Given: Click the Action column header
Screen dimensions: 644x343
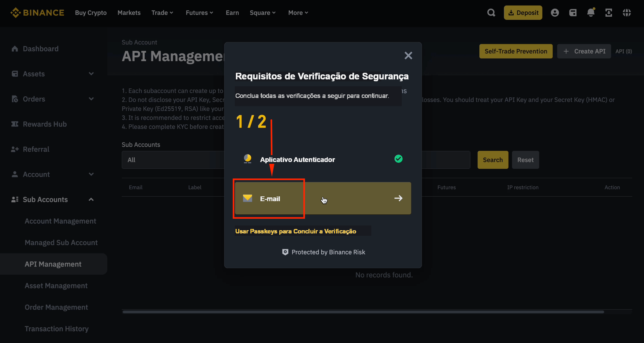Looking at the screenshot, I should click(x=612, y=187).
